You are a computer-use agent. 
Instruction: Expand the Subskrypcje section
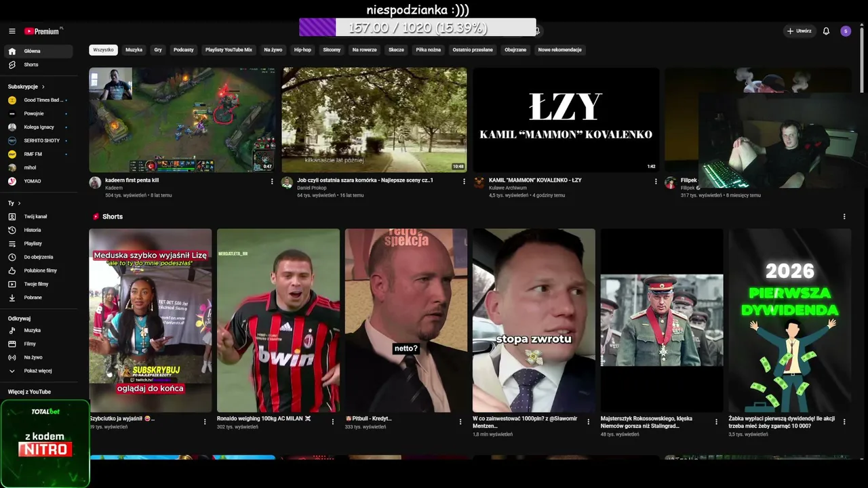tap(26, 87)
